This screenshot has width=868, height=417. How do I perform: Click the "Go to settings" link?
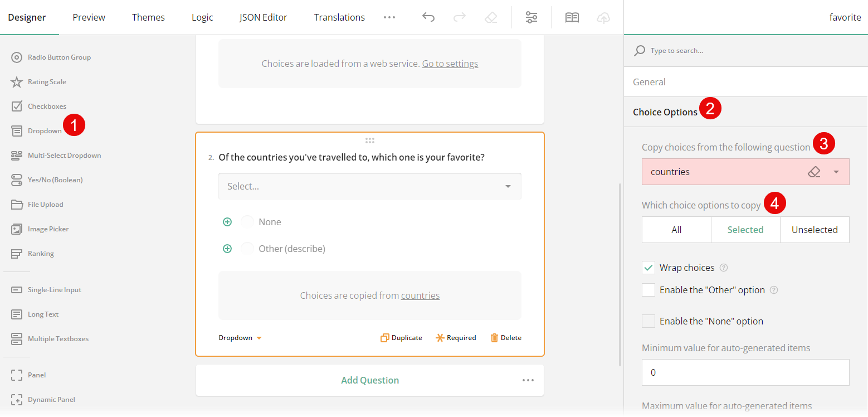(x=450, y=64)
